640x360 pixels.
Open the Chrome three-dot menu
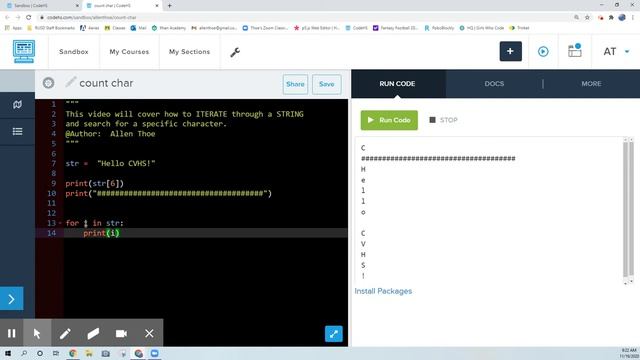point(633,17)
